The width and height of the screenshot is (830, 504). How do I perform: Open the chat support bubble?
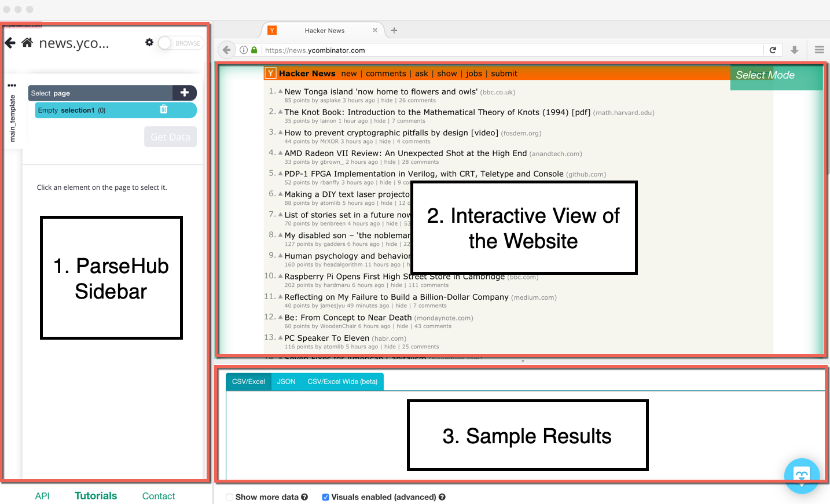(x=802, y=476)
